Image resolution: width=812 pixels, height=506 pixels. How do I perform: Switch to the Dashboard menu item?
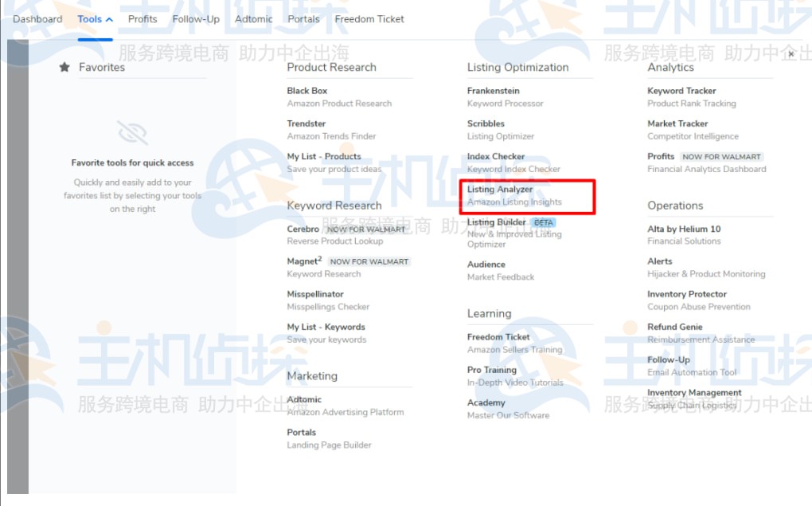pos(37,18)
